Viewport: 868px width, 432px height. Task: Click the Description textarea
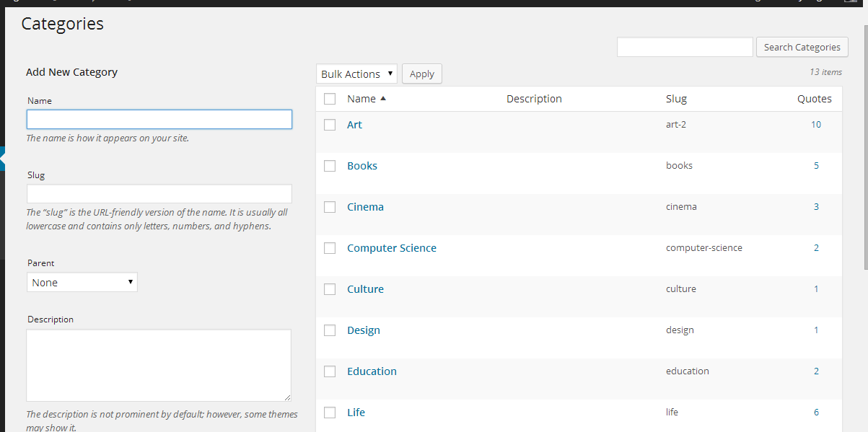click(x=159, y=365)
